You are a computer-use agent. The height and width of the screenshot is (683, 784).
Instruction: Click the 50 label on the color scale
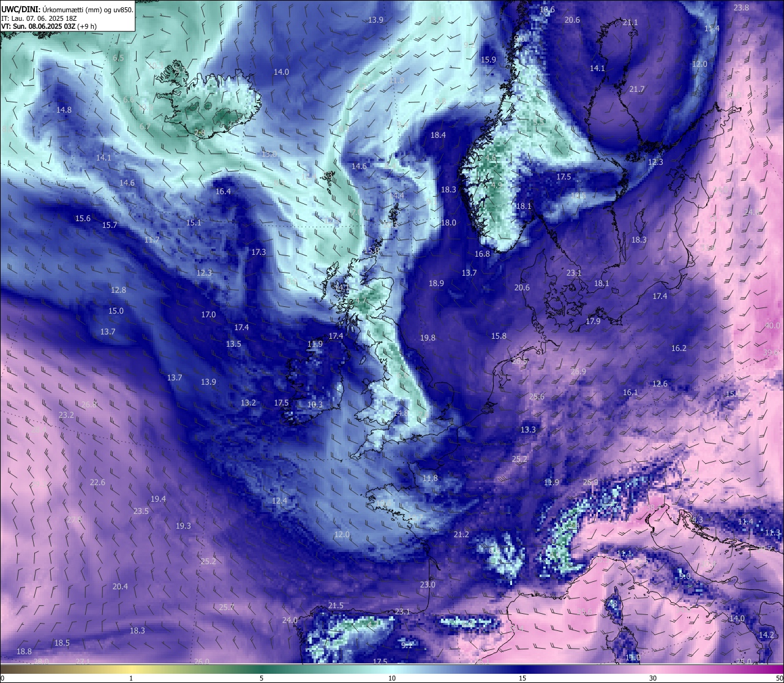(x=779, y=678)
